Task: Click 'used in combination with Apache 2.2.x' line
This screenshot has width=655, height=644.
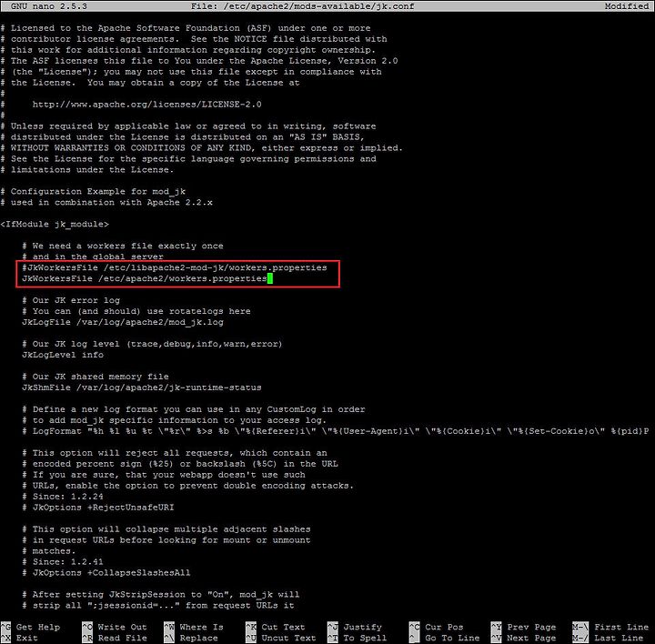Action: click(106, 202)
